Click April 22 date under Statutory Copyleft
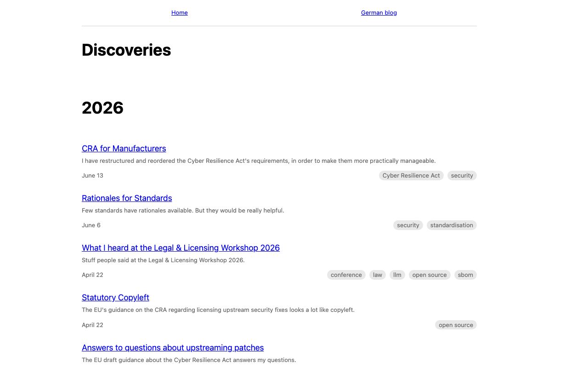 [92, 325]
